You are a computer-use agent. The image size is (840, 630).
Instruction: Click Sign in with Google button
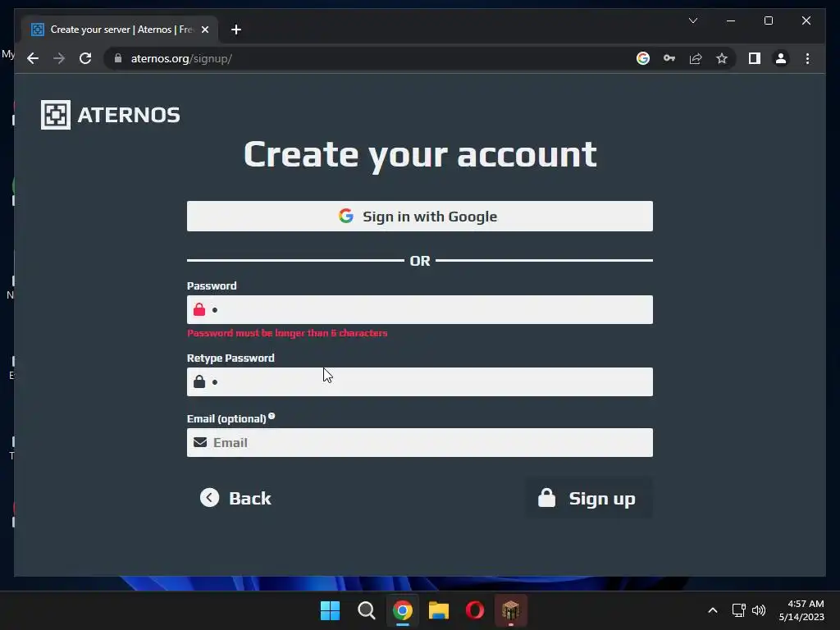(419, 216)
